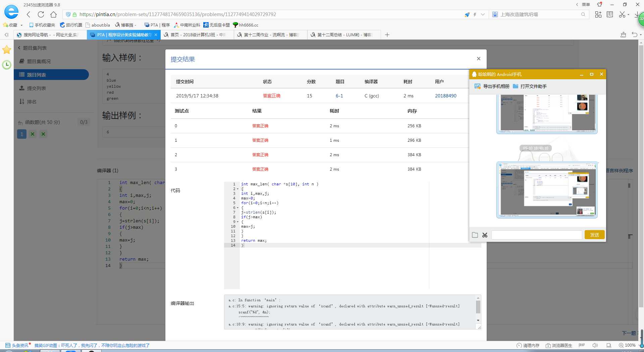Click 打开文件助手 in Android phone window
Image resolution: width=644 pixels, height=352 pixels.
click(x=530, y=86)
